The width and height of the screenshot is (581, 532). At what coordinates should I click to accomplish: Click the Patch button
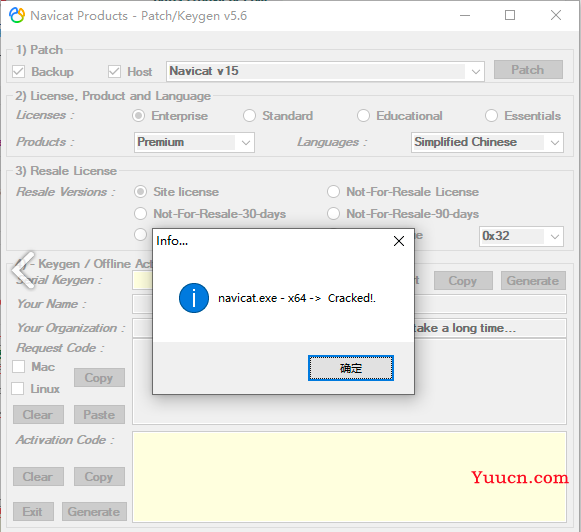(528, 70)
